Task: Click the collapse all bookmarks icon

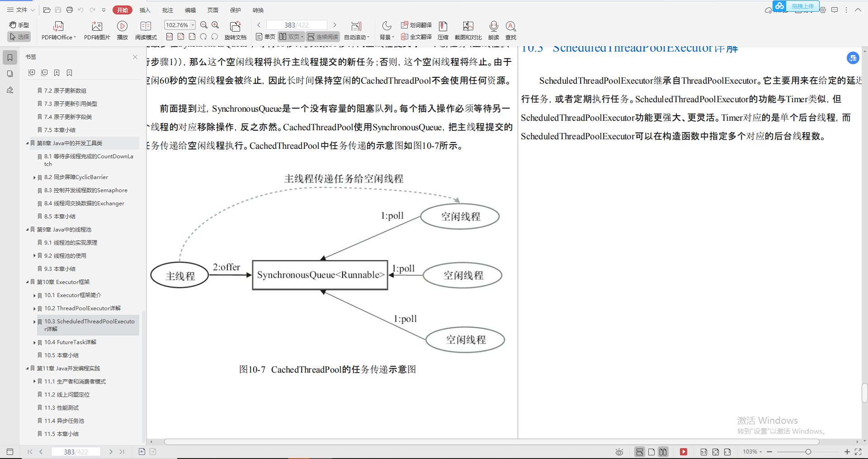Action: click(x=44, y=73)
